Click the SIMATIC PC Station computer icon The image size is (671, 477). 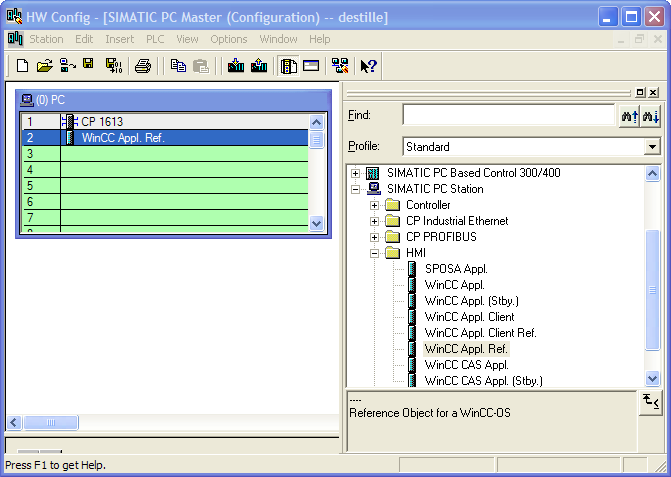(374, 189)
